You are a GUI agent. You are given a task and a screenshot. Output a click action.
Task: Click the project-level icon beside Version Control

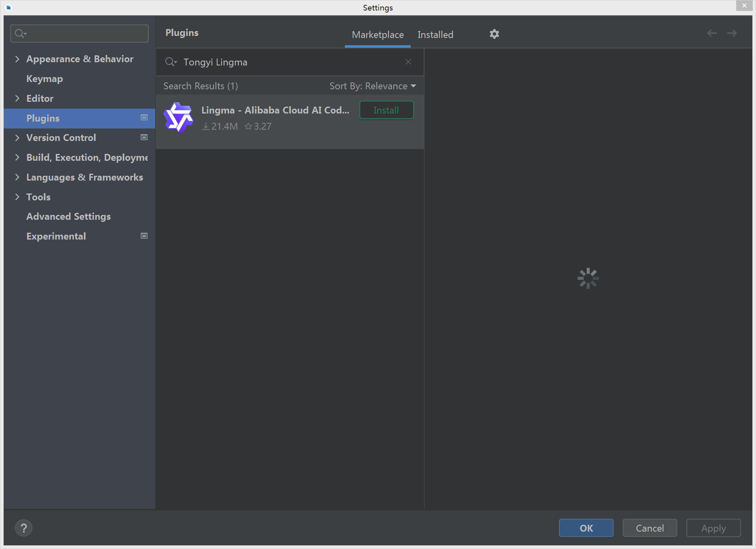(x=144, y=137)
